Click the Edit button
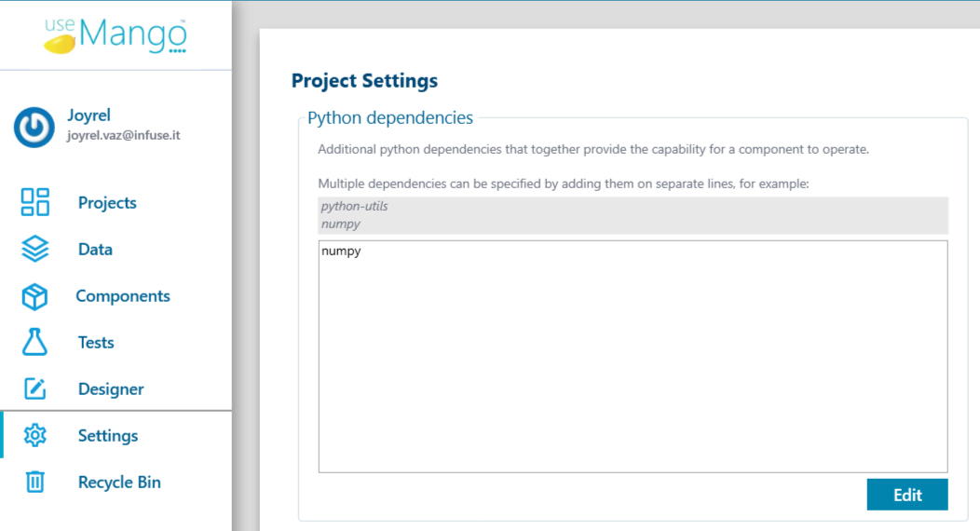The width and height of the screenshot is (980, 531). pos(907,495)
